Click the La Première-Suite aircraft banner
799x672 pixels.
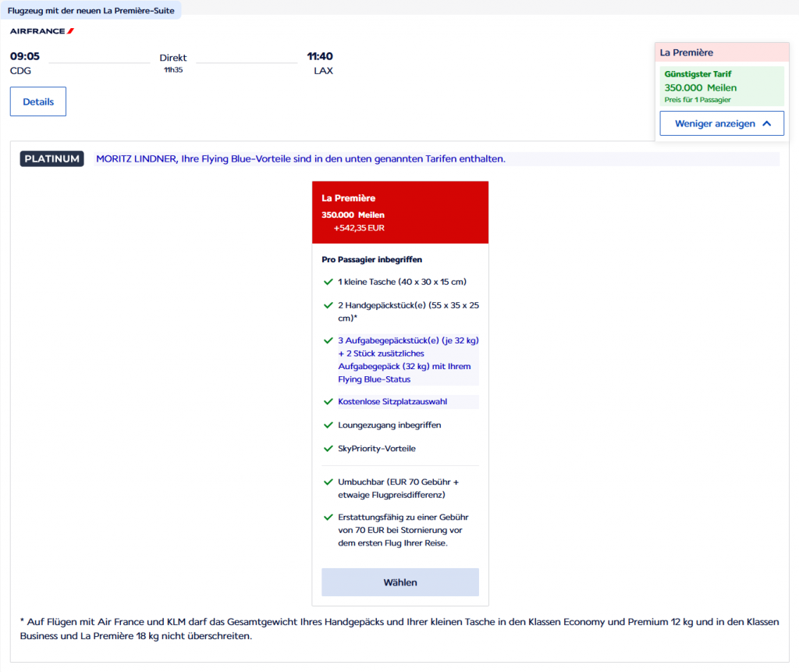[x=91, y=11]
